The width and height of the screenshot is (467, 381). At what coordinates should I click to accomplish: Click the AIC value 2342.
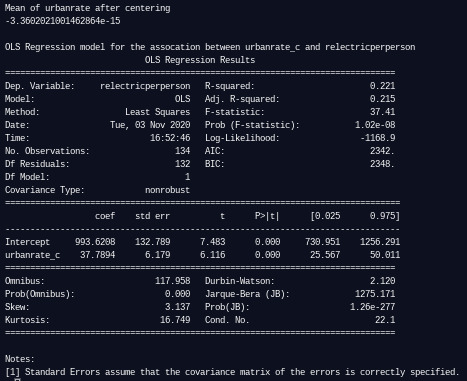382,151
